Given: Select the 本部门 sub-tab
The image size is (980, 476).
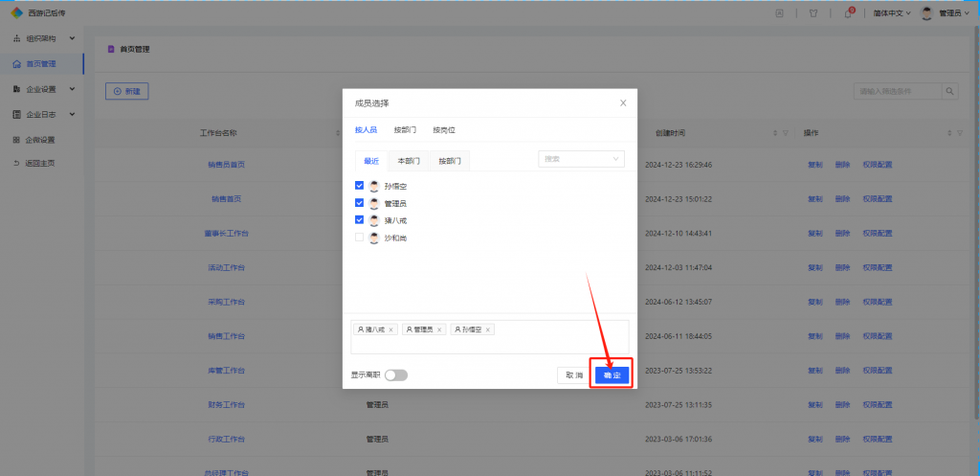Looking at the screenshot, I should tap(409, 161).
